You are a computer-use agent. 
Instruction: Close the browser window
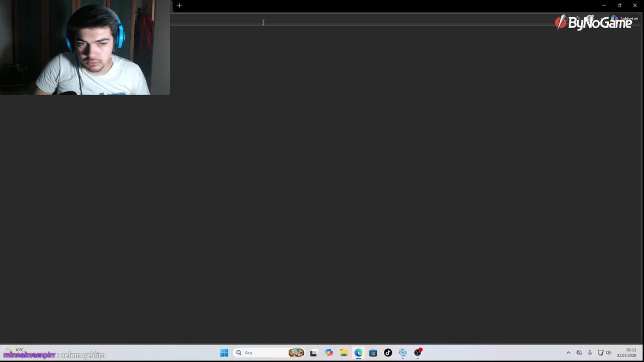635,6
